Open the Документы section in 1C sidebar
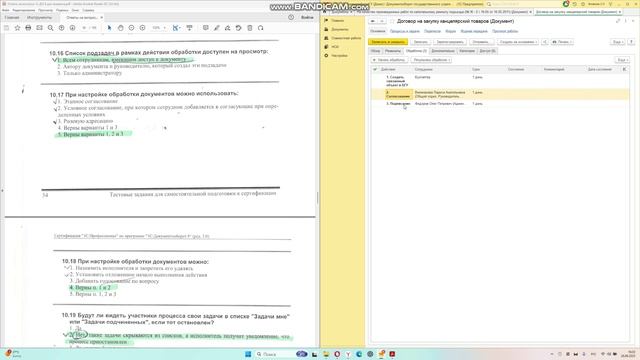This screenshot has height=360, width=640. pos(340,29)
